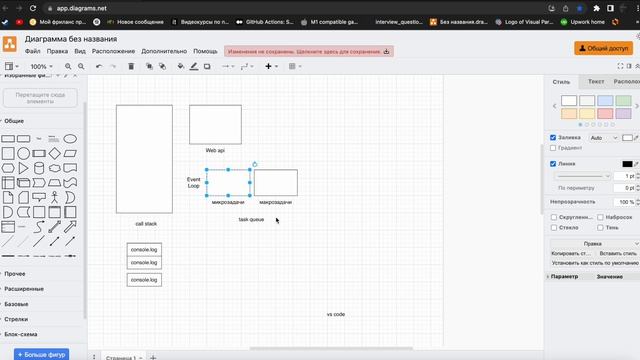Viewport: 640px width, 360px height.
Task: Undo the last action
Action: click(x=99, y=66)
